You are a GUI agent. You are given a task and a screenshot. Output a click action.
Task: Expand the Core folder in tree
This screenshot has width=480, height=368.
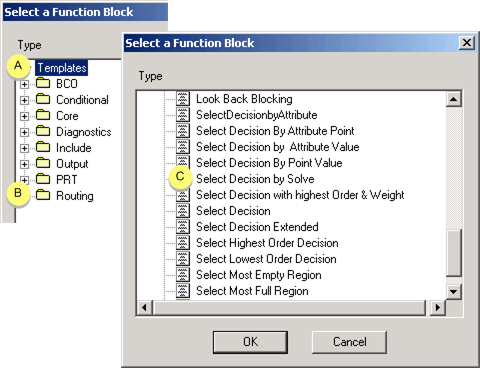pyautogui.click(x=24, y=116)
